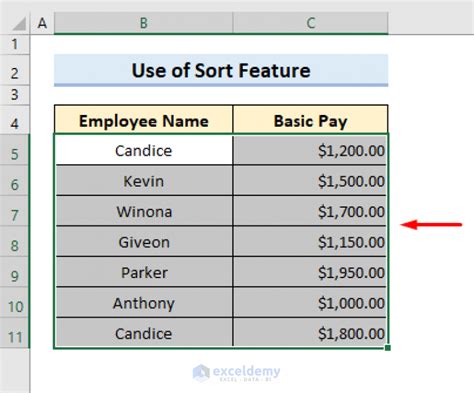This screenshot has width=474, height=393.
Task: Select the Winona cell
Action: [x=144, y=211]
